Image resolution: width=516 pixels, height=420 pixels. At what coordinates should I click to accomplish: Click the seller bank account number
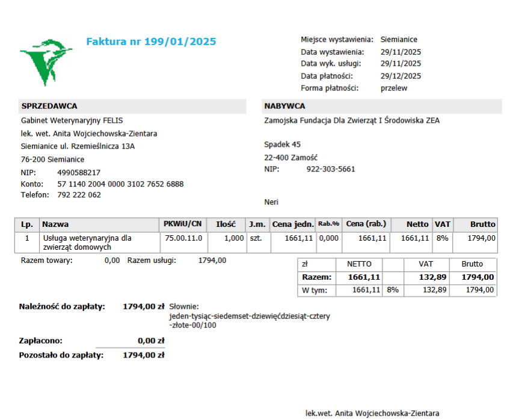120,184
